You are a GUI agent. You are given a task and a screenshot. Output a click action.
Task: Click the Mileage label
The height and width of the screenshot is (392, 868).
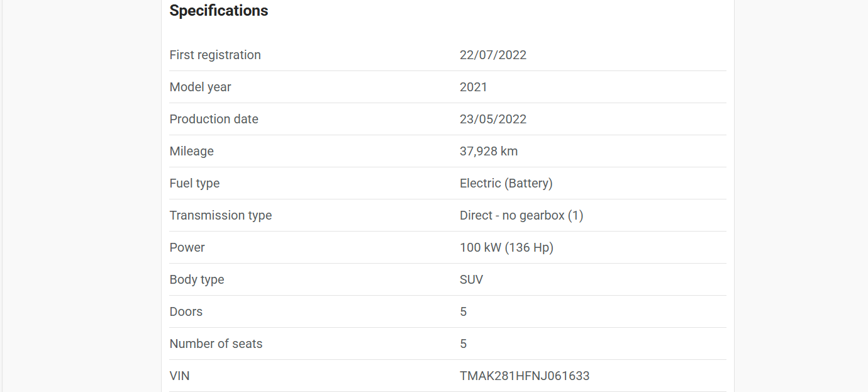coord(192,151)
